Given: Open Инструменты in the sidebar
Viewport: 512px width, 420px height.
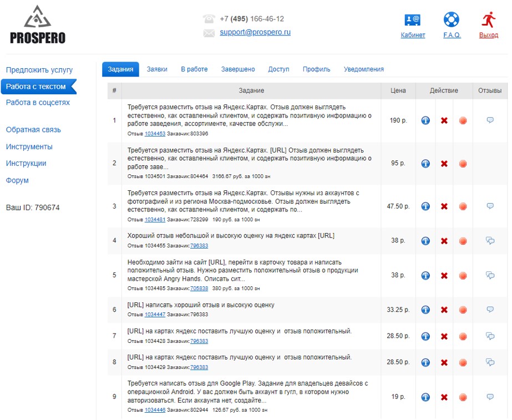Looking at the screenshot, I should 29,146.
